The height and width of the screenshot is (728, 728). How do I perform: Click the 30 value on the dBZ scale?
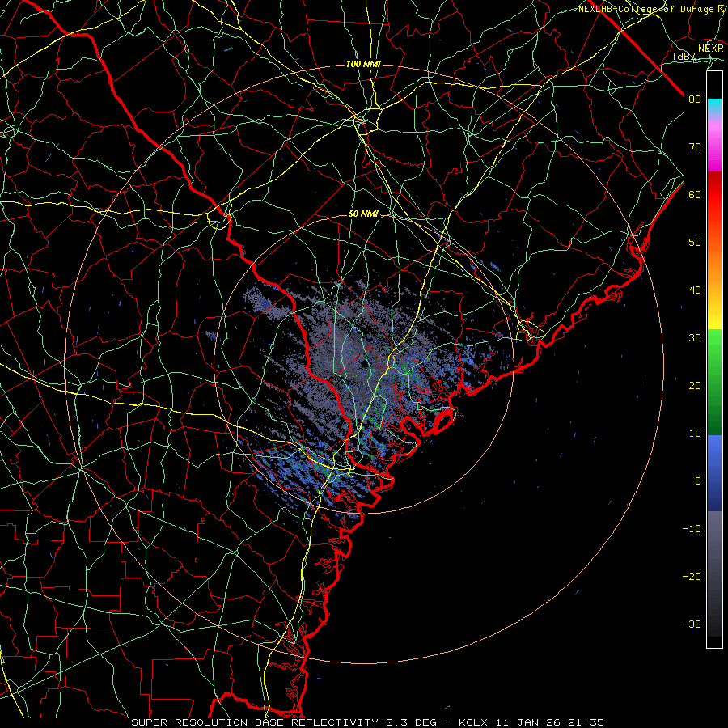pos(695,338)
